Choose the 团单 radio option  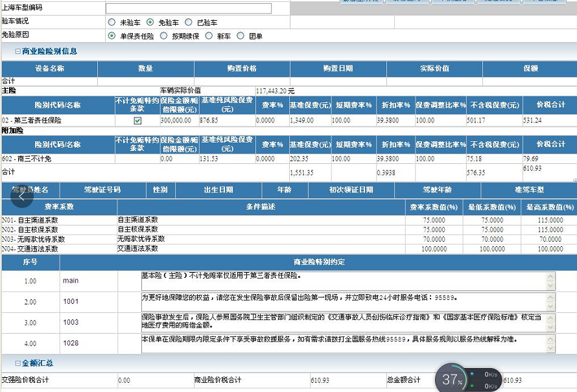pyautogui.click(x=241, y=36)
